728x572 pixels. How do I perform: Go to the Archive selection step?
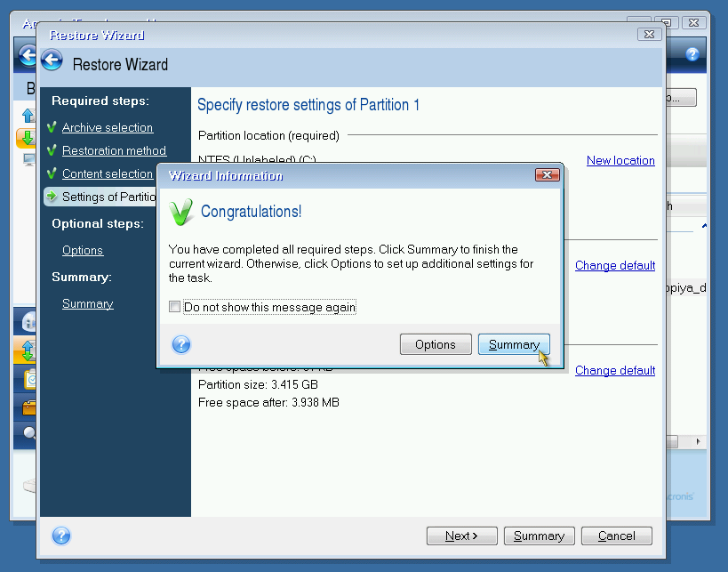click(x=107, y=127)
